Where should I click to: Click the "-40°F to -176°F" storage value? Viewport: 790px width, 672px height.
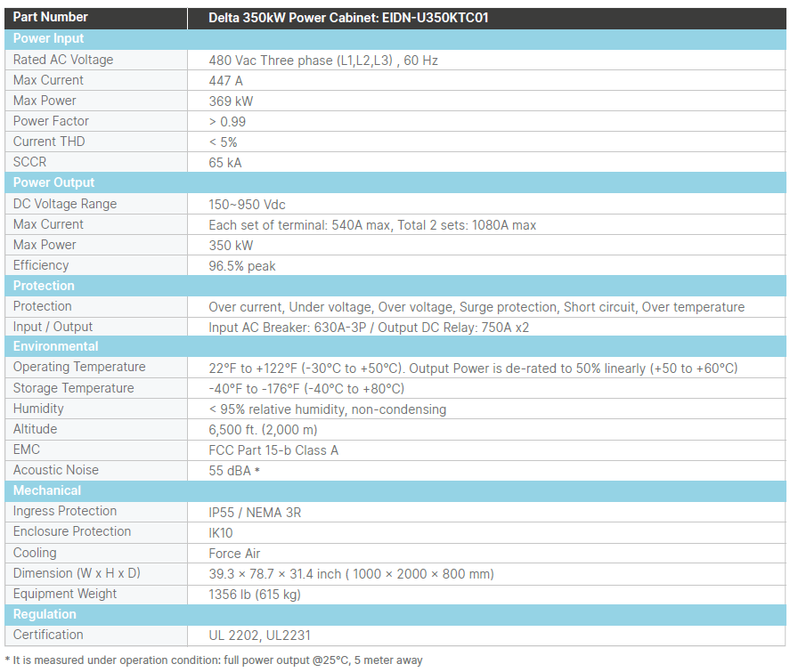click(306, 389)
